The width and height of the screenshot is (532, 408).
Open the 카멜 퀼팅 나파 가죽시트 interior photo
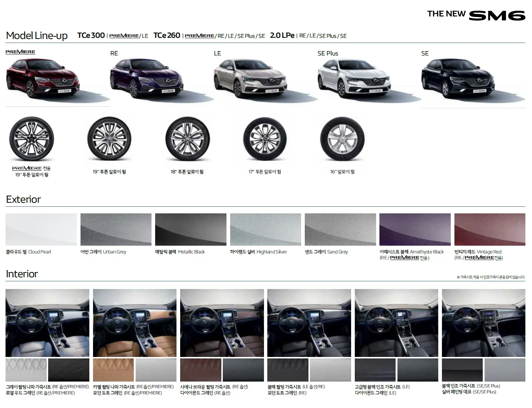135,323
